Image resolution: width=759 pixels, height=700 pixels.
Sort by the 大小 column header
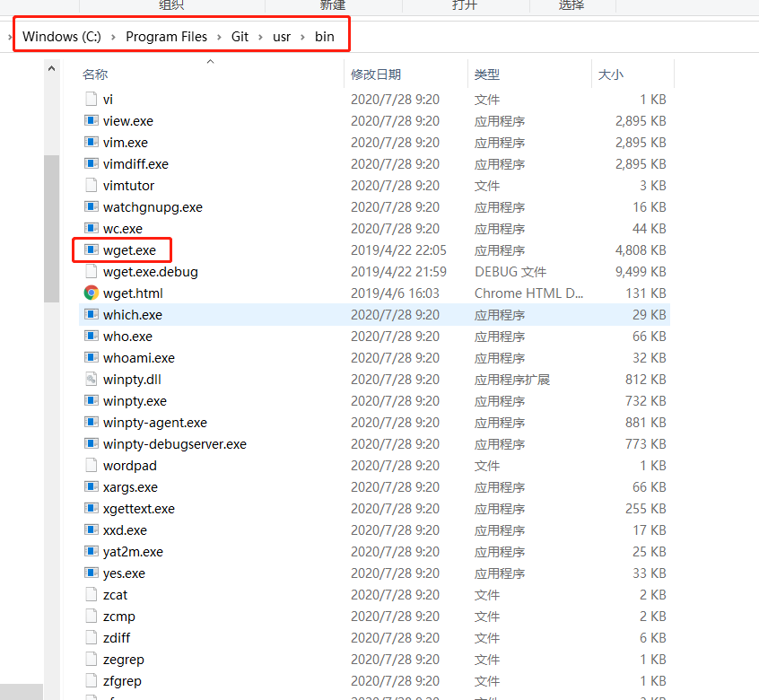point(611,74)
